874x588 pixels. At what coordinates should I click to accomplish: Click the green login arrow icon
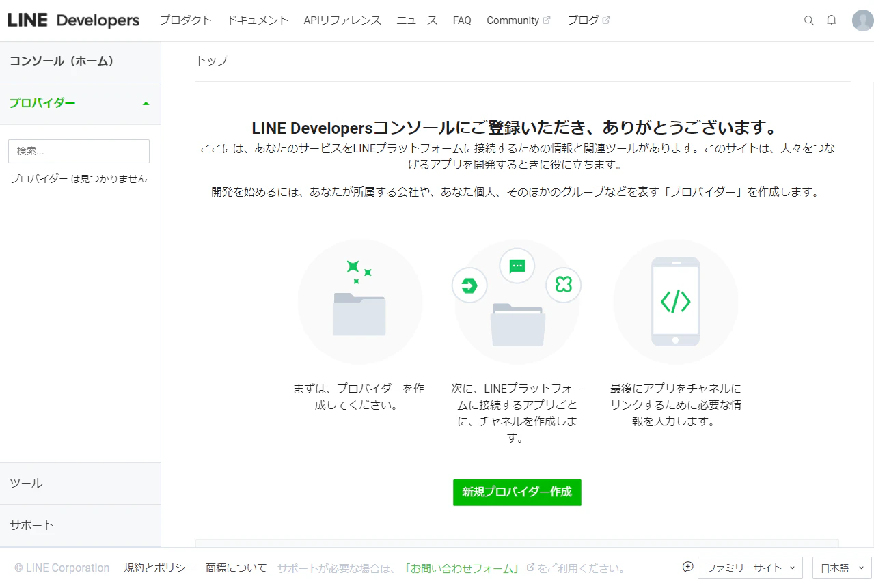coord(469,285)
